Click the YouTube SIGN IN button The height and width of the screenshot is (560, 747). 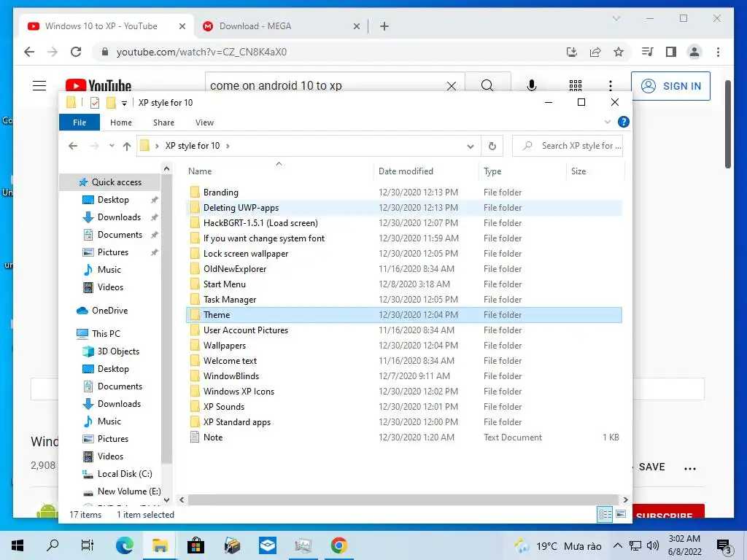coord(671,86)
